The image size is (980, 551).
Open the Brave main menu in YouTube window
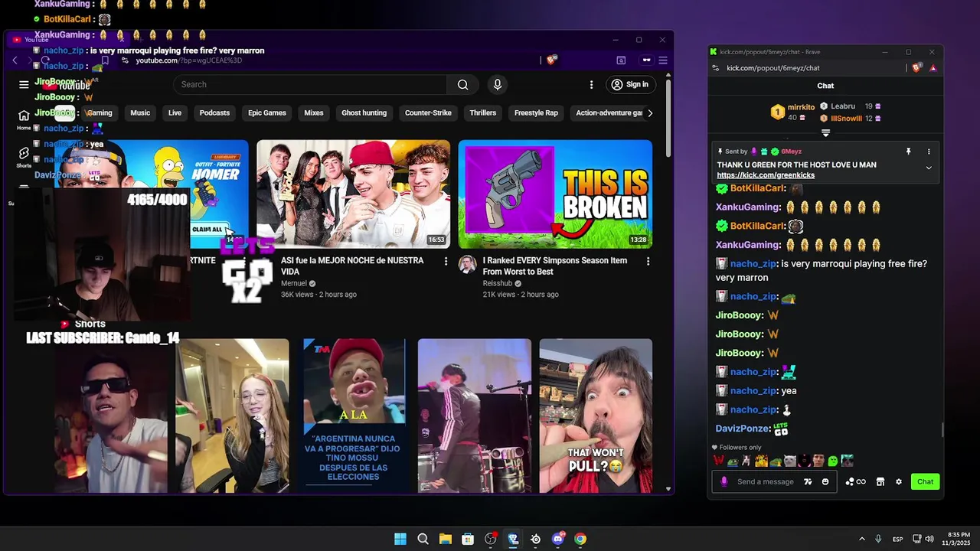click(x=663, y=60)
